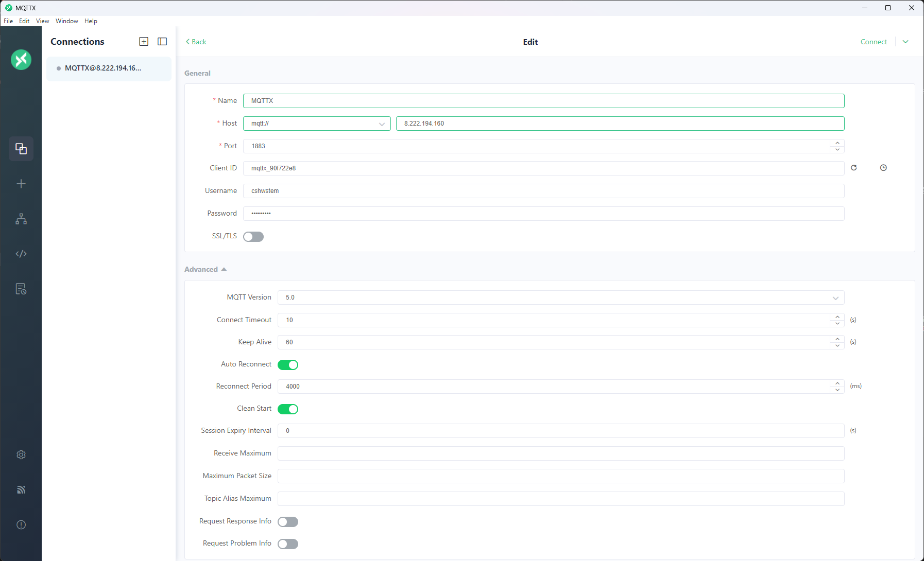Click the Maximum Packet Size field

click(561, 476)
